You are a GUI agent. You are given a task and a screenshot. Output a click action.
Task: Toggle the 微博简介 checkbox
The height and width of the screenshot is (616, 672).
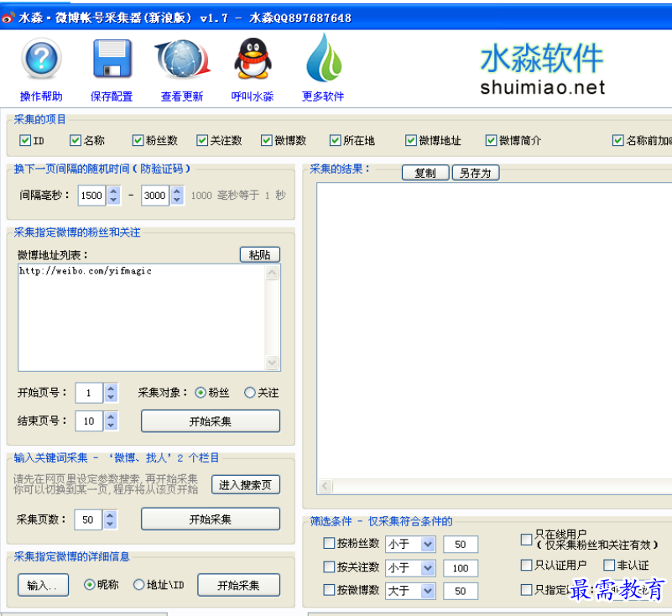[491, 140]
